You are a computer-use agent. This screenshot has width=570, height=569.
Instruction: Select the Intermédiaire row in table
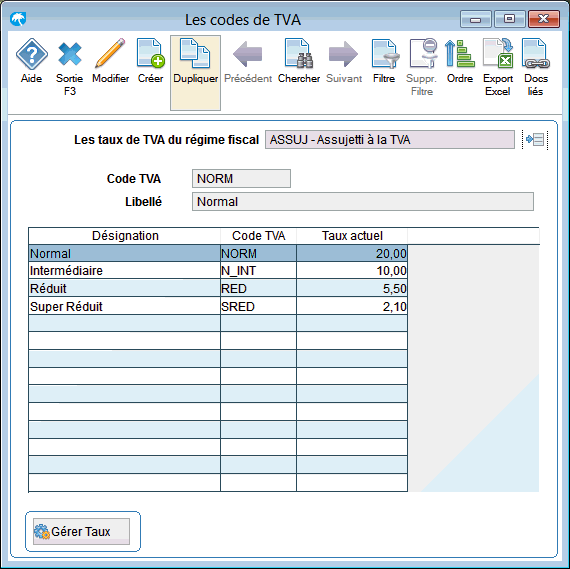[218, 271]
